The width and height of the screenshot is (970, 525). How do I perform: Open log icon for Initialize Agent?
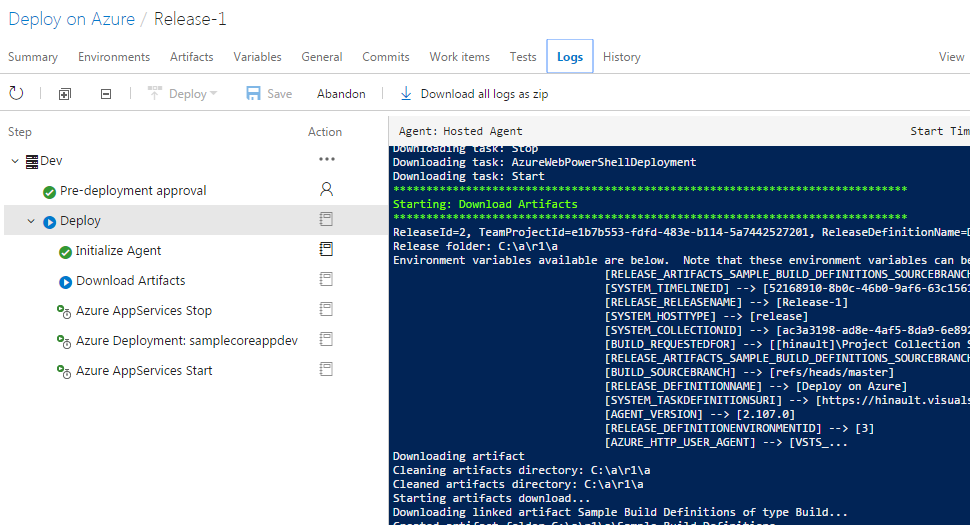click(325, 249)
